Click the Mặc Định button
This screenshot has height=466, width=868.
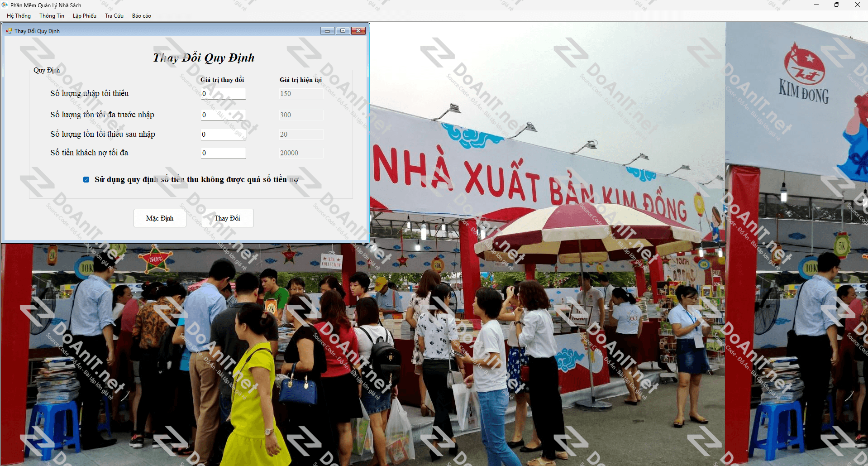160,218
